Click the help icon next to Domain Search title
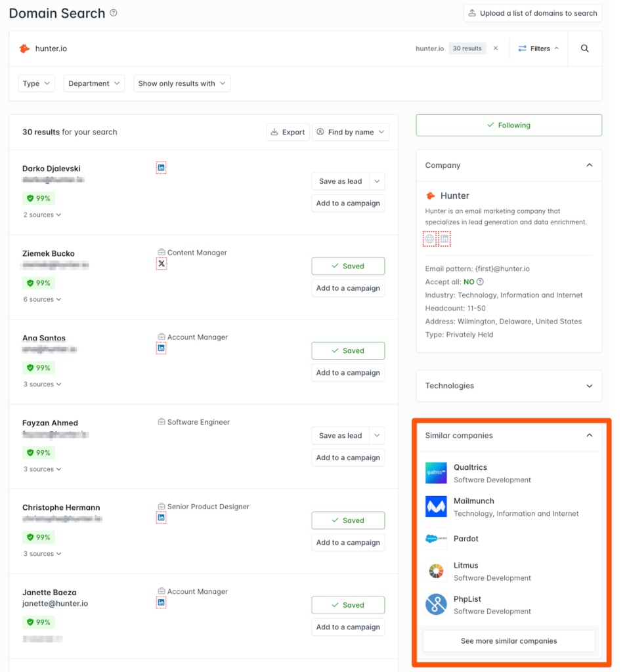 click(x=113, y=12)
